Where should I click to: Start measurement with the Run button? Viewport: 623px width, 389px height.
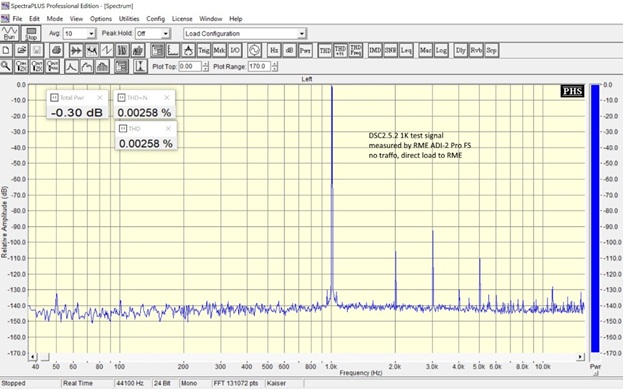point(9,33)
